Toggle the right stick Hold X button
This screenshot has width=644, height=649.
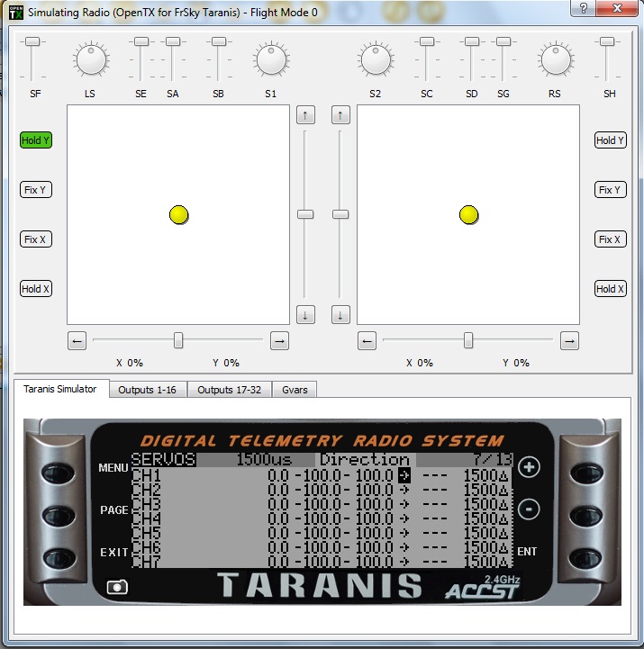click(611, 289)
